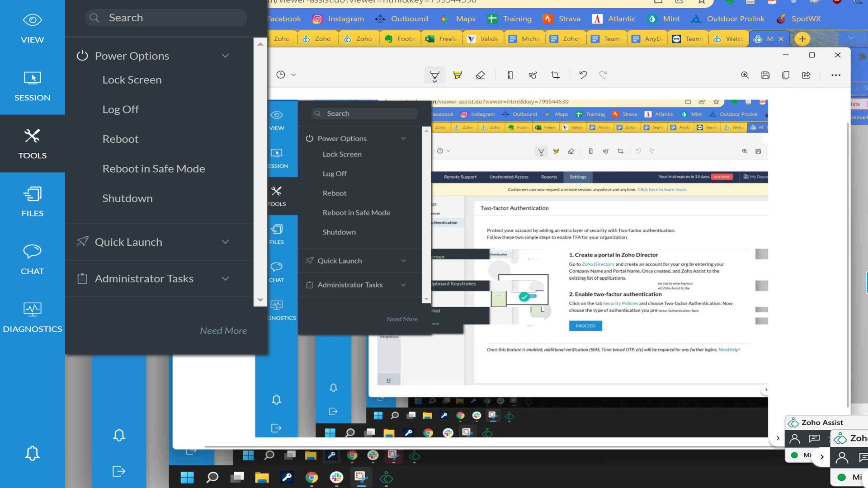This screenshot has height=488, width=868.
Task: Share the snip with the share icon
Action: [806, 75]
